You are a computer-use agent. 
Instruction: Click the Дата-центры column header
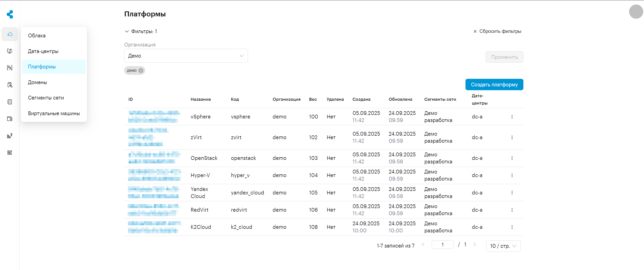479,99
